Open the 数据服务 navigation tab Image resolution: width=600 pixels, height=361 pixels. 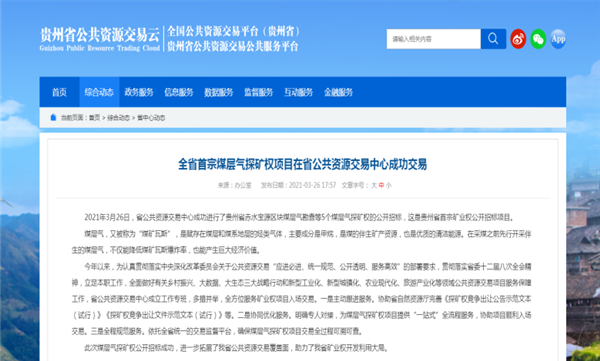pyautogui.click(x=218, y=92)
